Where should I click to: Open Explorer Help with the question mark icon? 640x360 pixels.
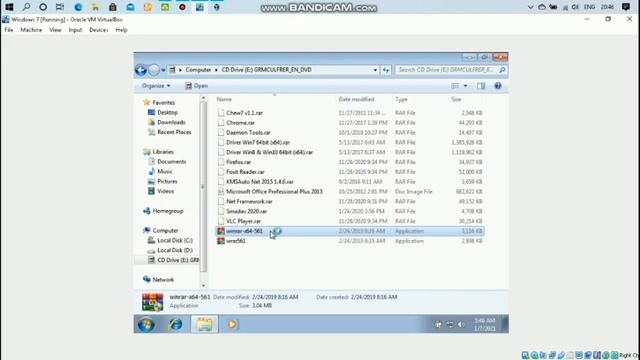pyautogui.click(x=498, y=86)
